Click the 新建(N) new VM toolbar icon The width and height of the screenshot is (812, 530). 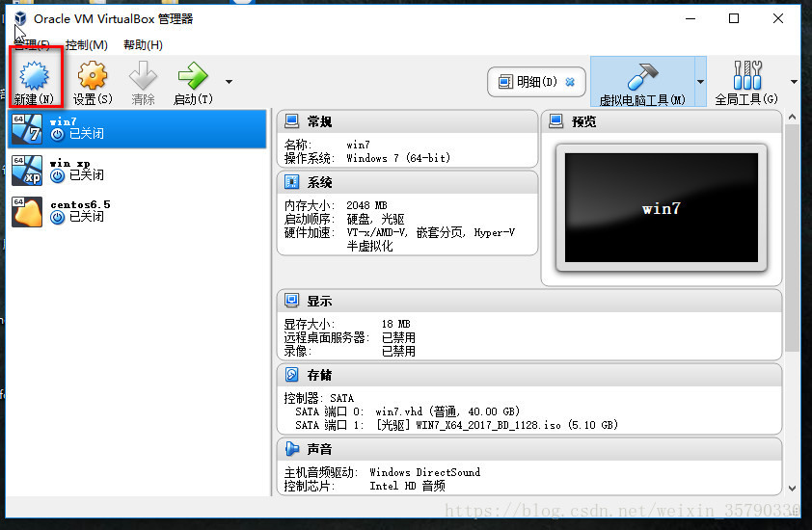(x=34, y=75)
